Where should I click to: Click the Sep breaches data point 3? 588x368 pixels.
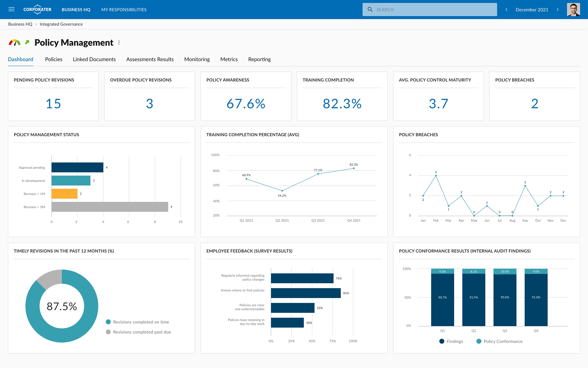[525, 186]
